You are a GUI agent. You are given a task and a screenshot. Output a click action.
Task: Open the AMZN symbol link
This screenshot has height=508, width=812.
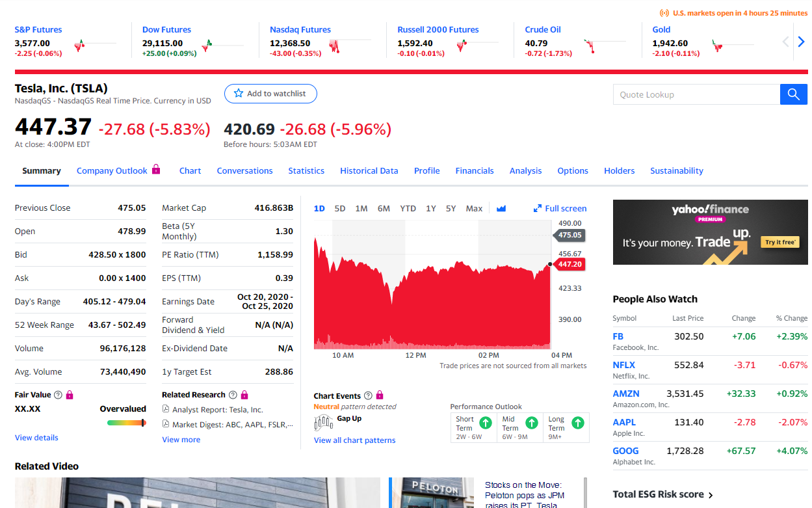point(625,394)
